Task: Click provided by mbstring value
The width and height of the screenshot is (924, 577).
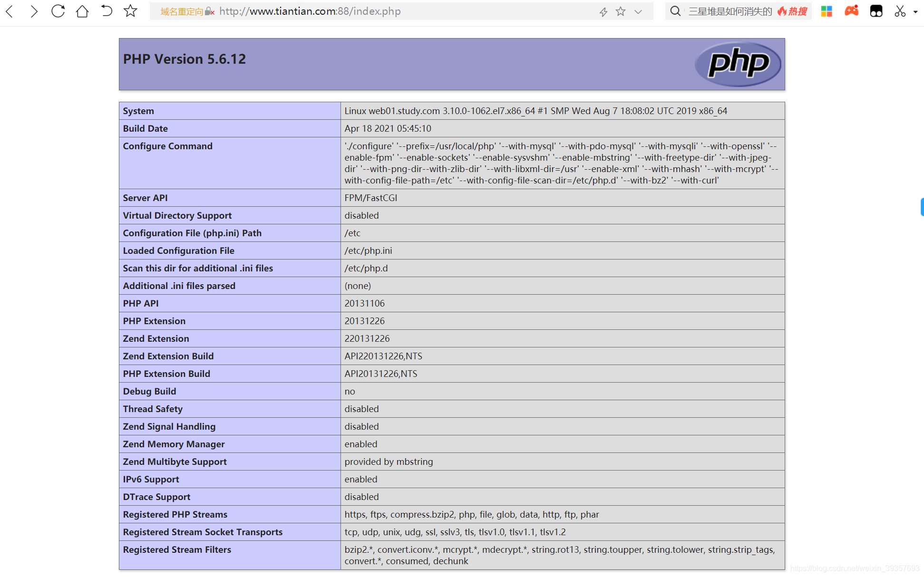Action: coord(389,462)
